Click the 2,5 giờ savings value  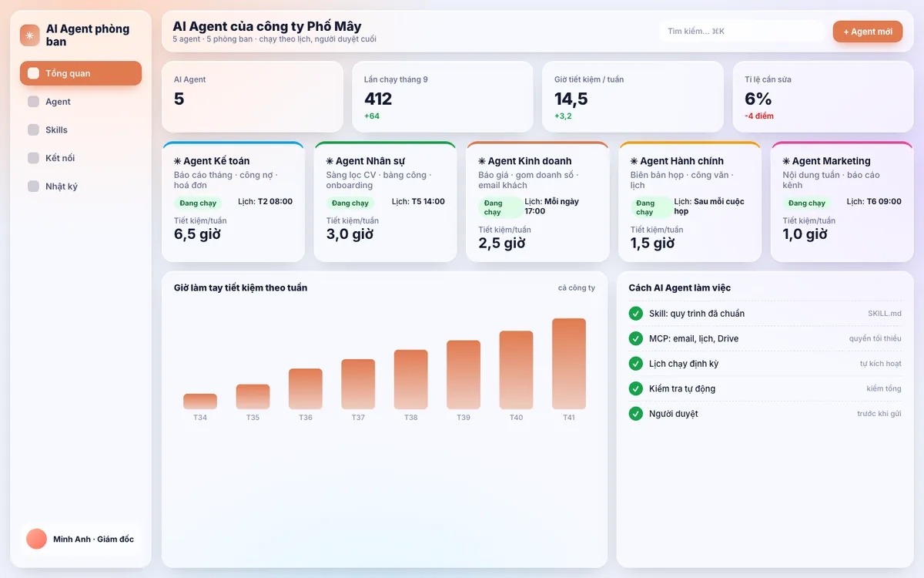(502, 244)
